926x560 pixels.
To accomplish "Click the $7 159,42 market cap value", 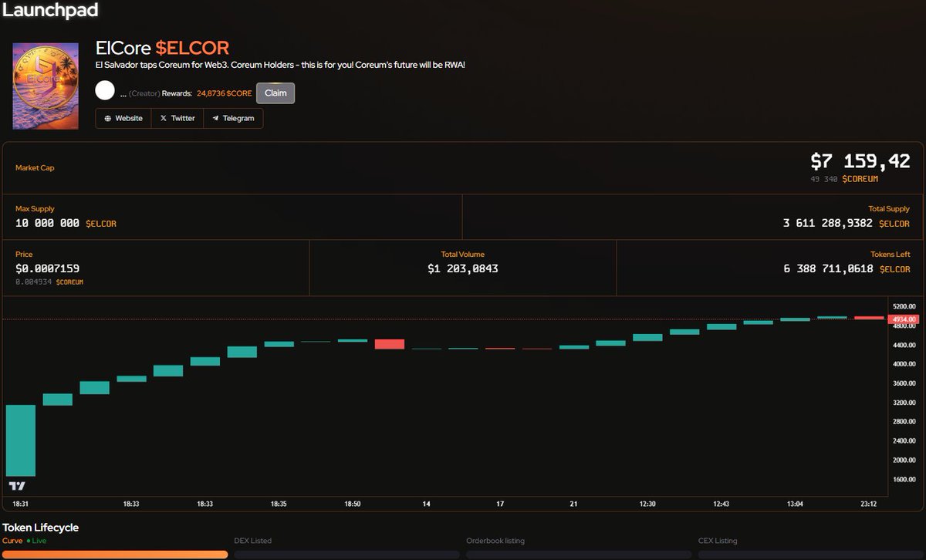I will tap(860, 160).
